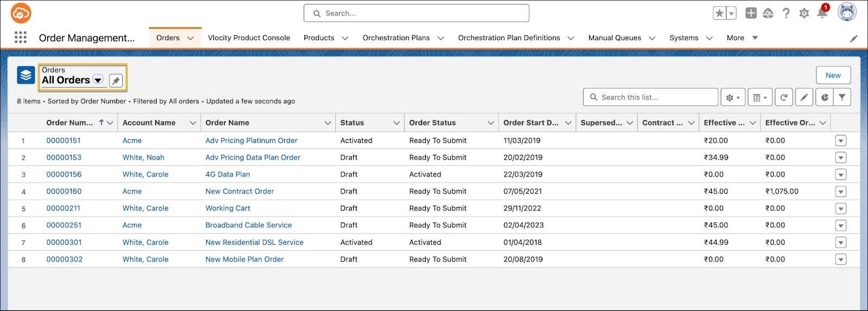The height and width of the screenshot is (311, 868).
Task: Click the Orders object layers icon
Action: [x=26, y=75]
